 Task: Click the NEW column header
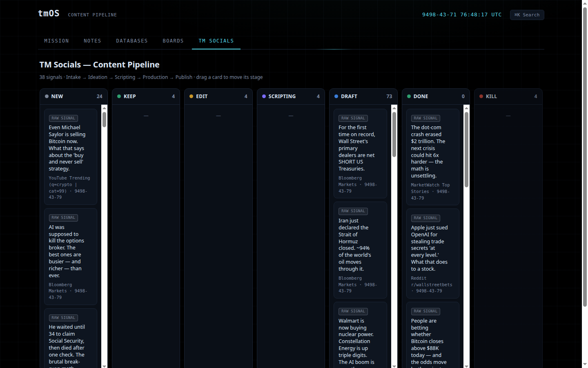(73, 96)
